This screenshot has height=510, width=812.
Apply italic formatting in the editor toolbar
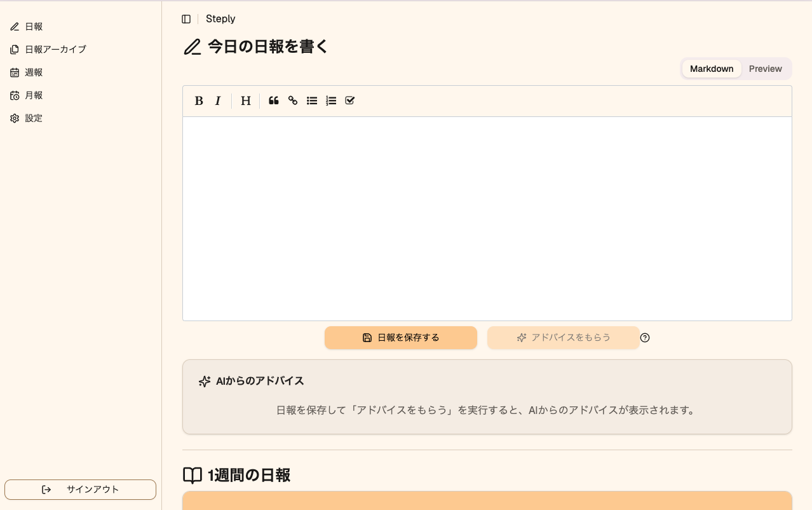(218, 100)
